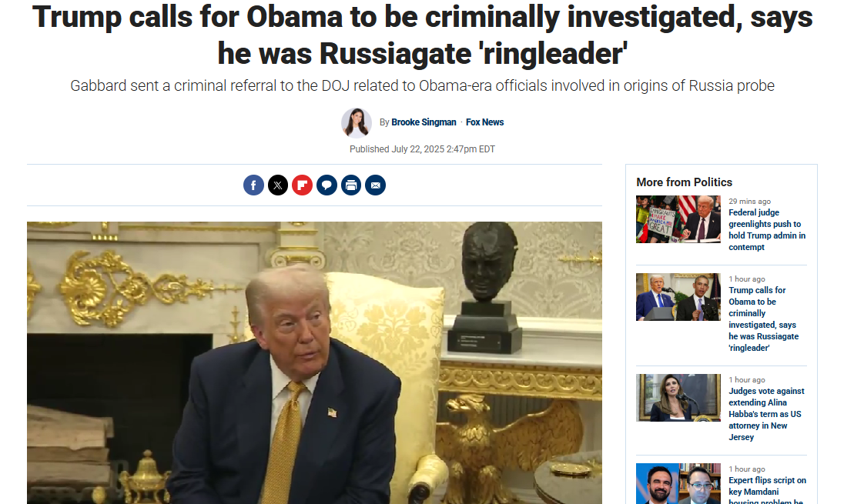Click More from Politics heading
The image size is (864, 504).
click(684, 182)
